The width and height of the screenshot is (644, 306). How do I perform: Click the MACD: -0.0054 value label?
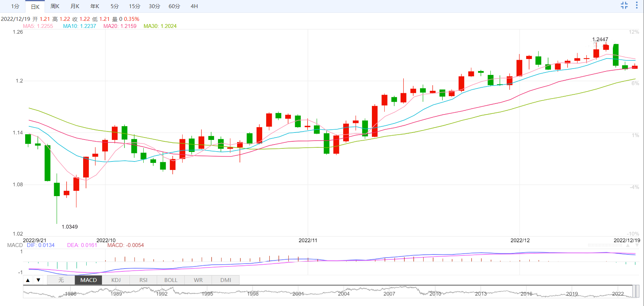[x=126, y=245]
